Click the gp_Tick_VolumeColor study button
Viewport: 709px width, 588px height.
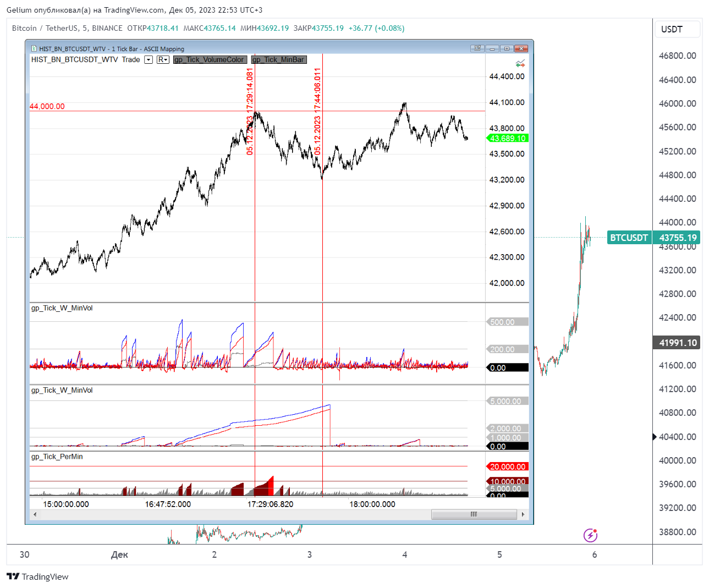(x=210, y=59)
